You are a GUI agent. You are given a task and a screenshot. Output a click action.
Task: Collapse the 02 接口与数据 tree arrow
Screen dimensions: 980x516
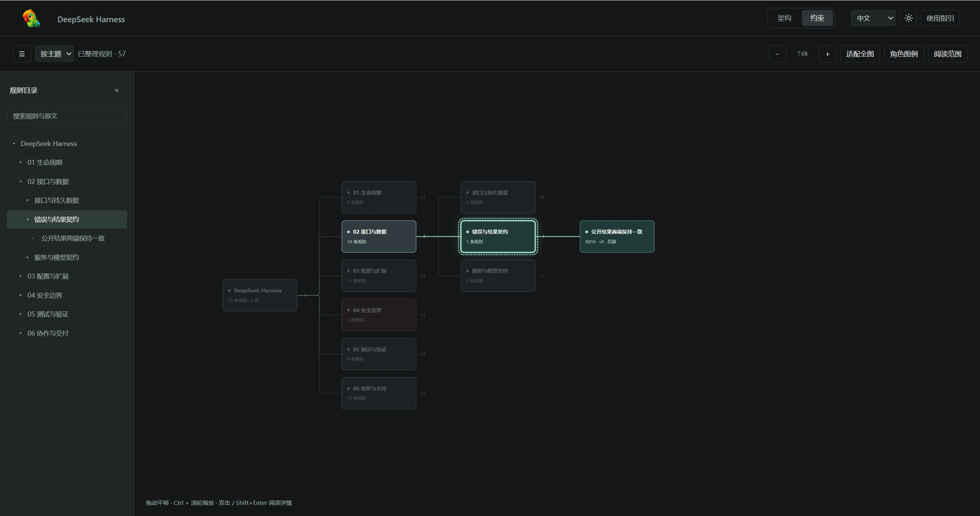(21, 182)
